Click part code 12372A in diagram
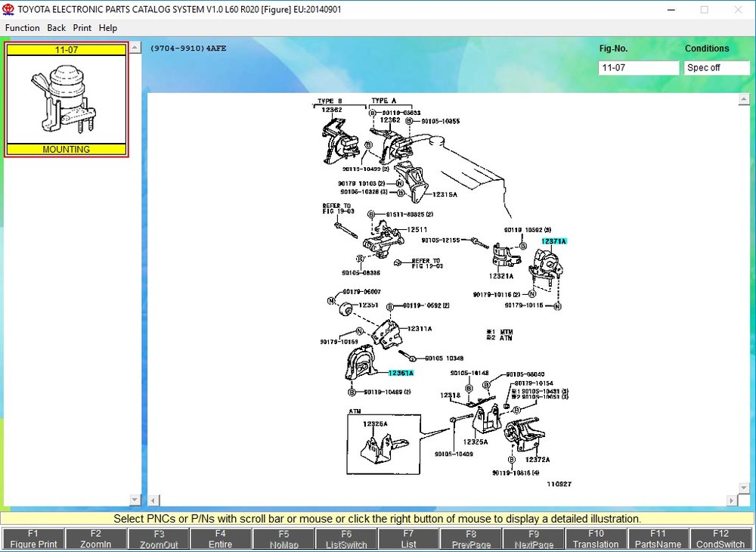This screenshot has width=756, height=552. pos(537,460)
